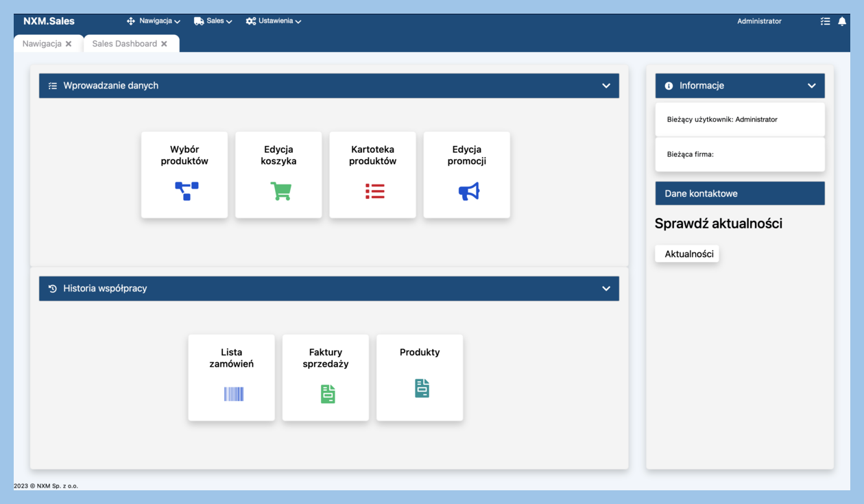The height and width of the screenshot is (504, 864).
Task: Collapse the Informacje panel
Action: point(811,86)
